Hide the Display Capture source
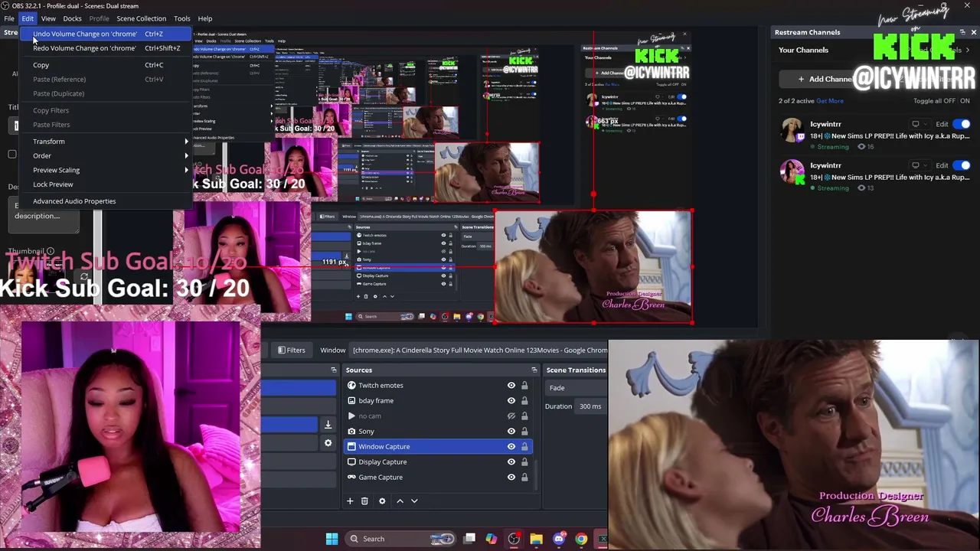The image size is (980, 551). [511, 462]
